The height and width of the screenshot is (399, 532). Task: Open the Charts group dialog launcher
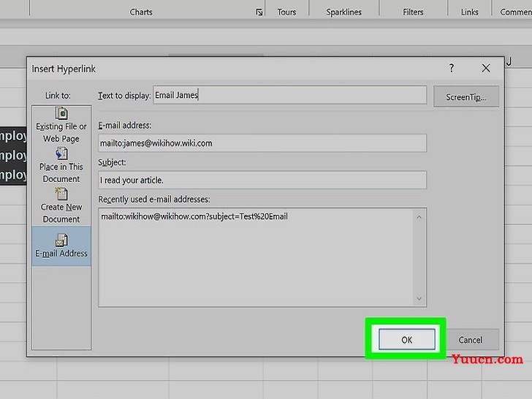[259, 12]
